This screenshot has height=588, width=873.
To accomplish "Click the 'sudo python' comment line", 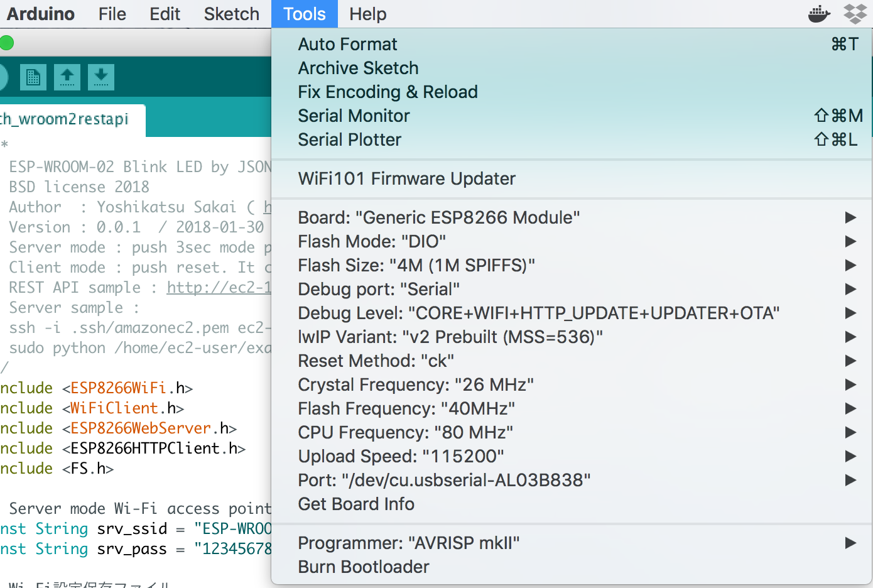I will pos(140,348).
